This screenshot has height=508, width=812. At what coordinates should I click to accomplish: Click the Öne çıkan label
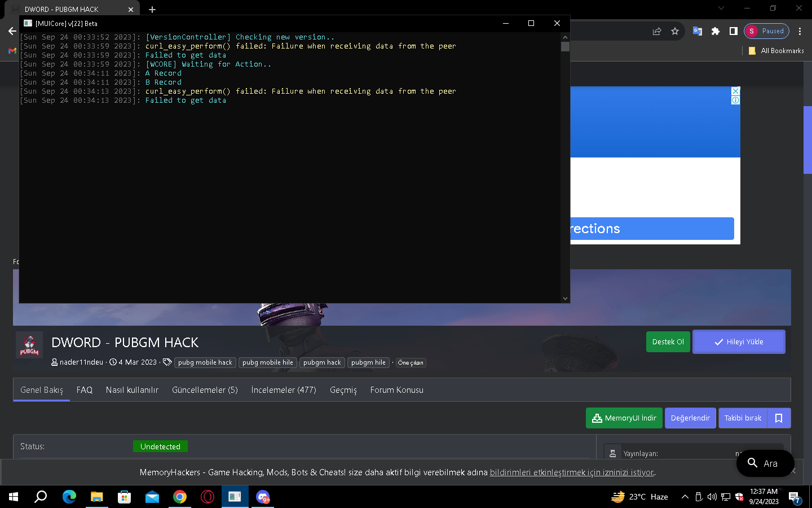[411, 363]
